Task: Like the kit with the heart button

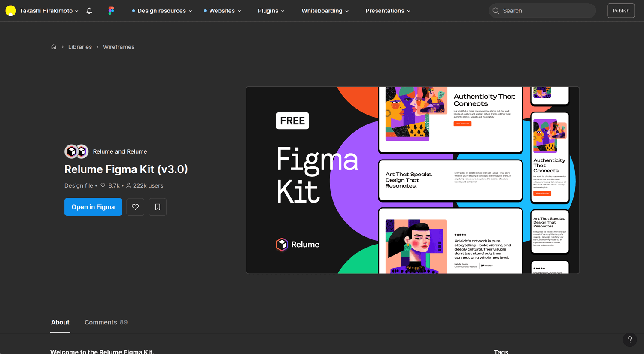Action: tap(135, 207)
